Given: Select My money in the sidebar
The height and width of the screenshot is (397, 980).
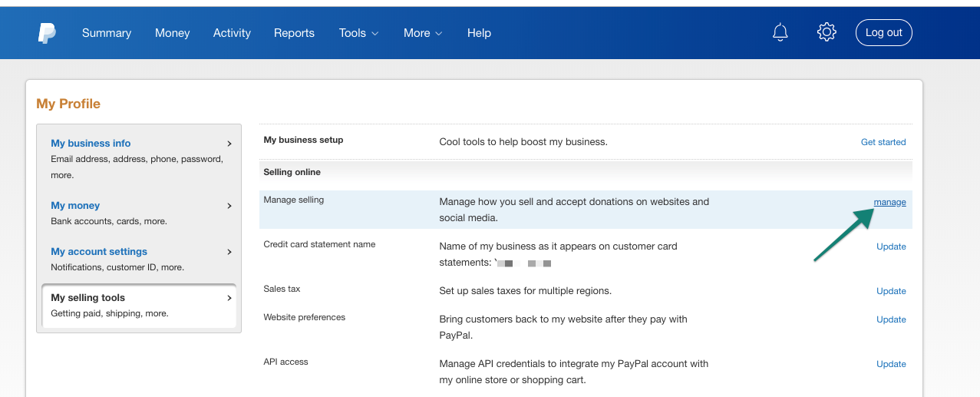Looking at the screenshot, I should pos(75,206).
